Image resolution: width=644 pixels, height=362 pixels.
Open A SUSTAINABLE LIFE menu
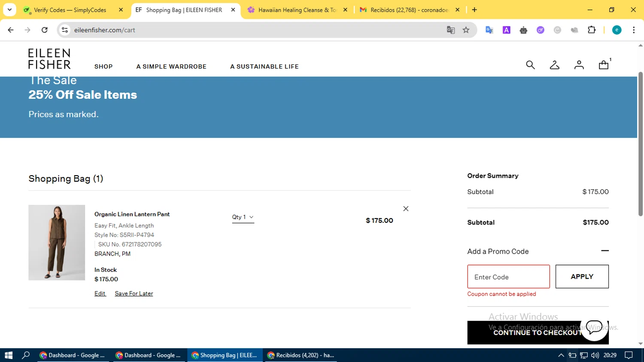(264, 67)
